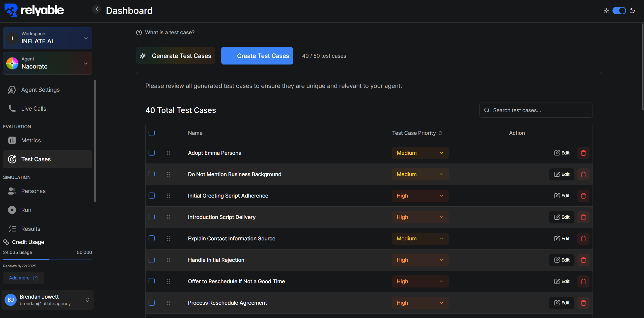Check the Adopt Emma Persona checkbox
The height and width of the screenshot is (318, 644).
pyautogui.click(x=152, y=153)
